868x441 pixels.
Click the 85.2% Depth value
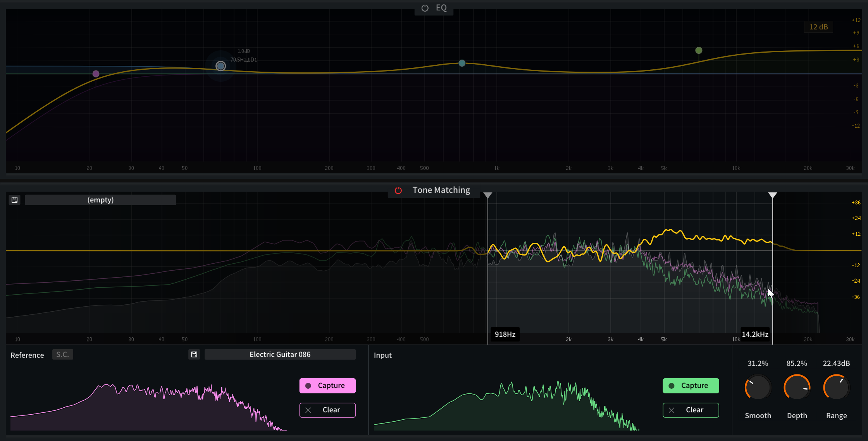(x=797, y=363)
